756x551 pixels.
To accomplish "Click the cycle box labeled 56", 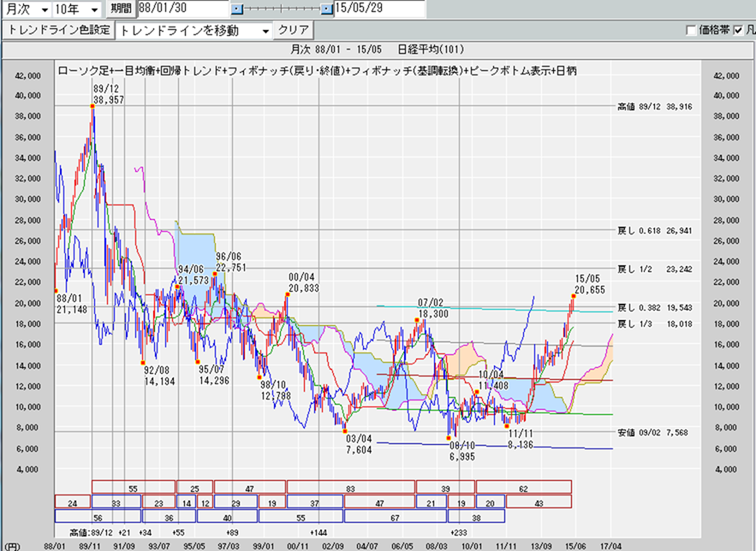I will (x=98, y=516).
